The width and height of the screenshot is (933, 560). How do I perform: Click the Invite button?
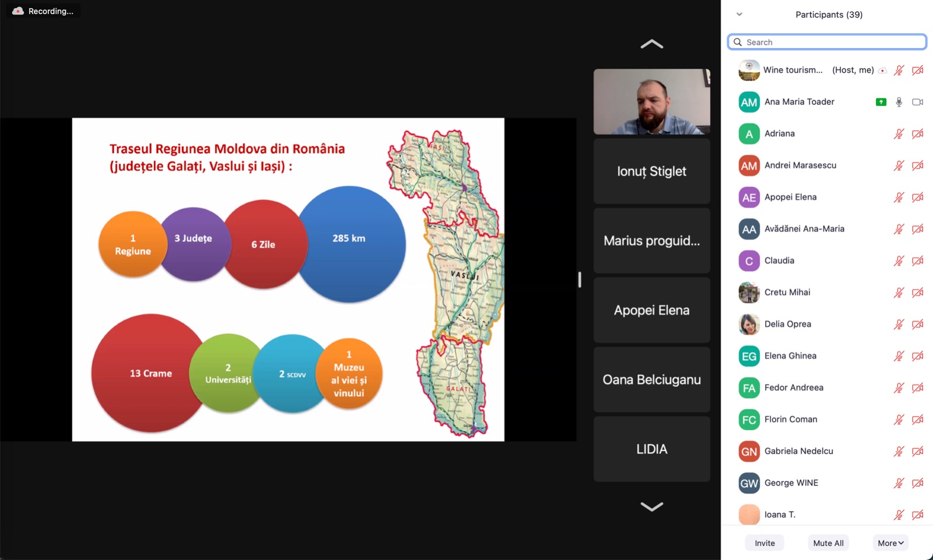click(764, 543)
